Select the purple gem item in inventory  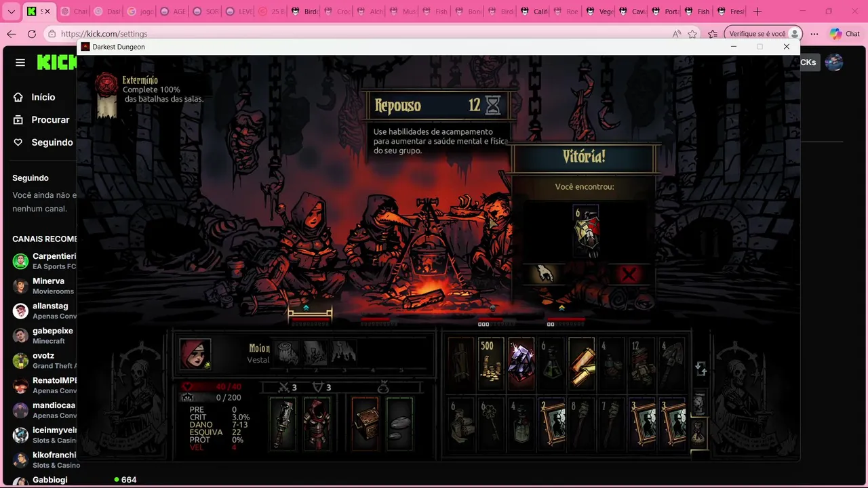click(x=521, y=363)
